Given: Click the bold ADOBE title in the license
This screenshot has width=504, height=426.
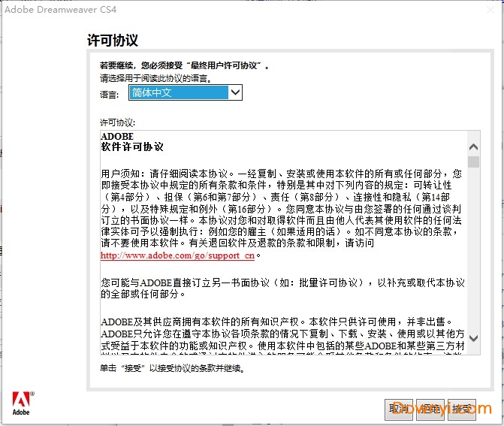Looking at the screenshot, I should coord(117,136).
